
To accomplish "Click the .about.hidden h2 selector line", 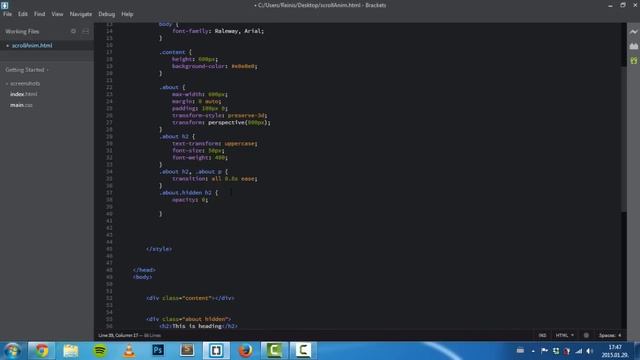I will coord(189,192).
